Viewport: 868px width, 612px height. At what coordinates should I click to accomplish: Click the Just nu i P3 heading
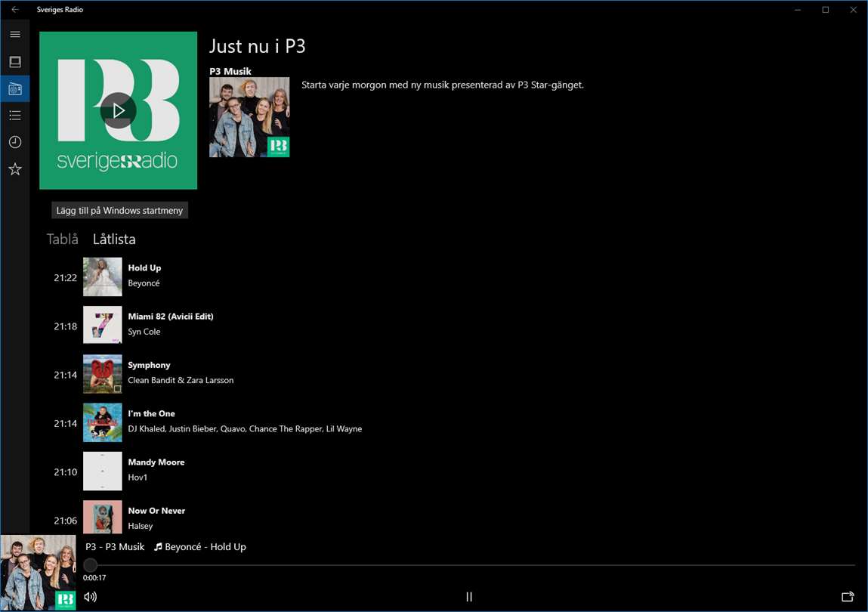click(x=258, y=46)
